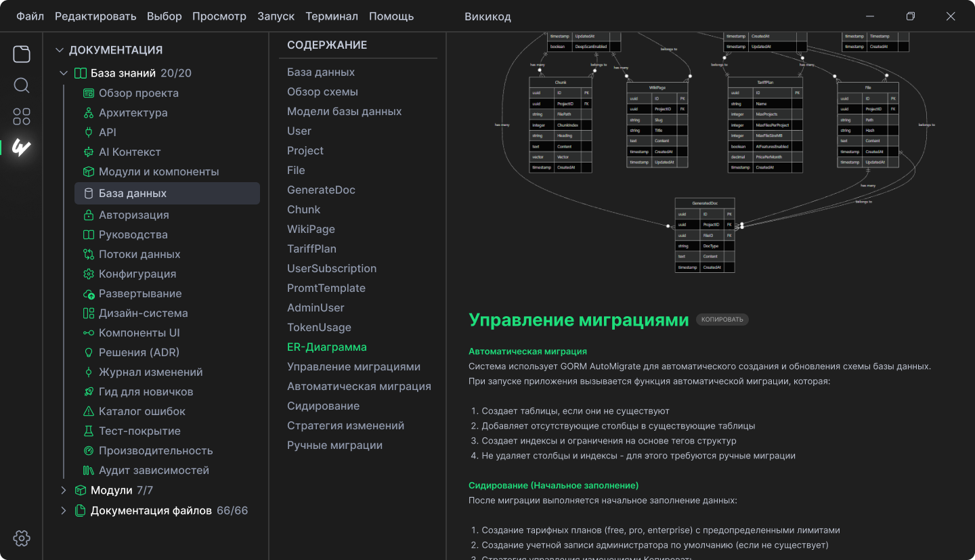Image resolution: width=975 pixels, height=560 pixels.
Task: Open the Settings gear at bottom left
Action: tap(22, 538)
